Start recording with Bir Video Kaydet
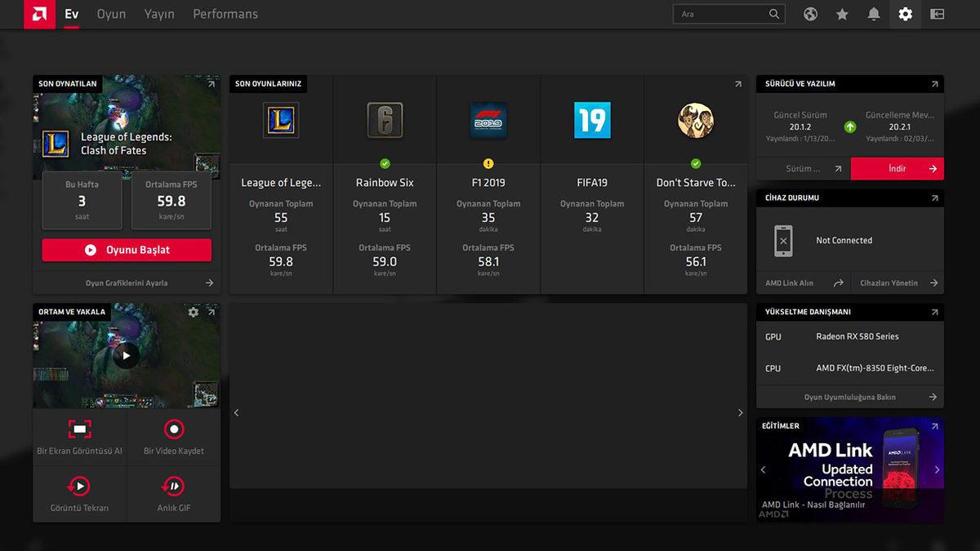Viewport: 980px width, 551px height. 173,437
